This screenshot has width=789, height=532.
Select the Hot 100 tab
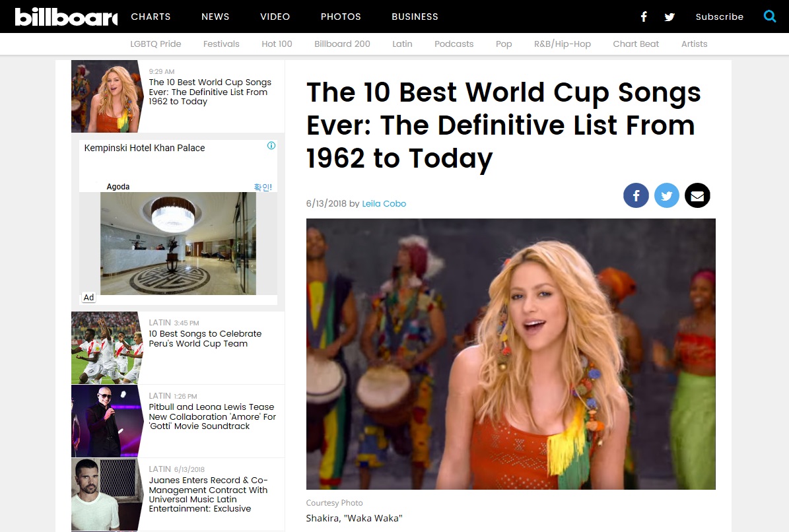277,44
